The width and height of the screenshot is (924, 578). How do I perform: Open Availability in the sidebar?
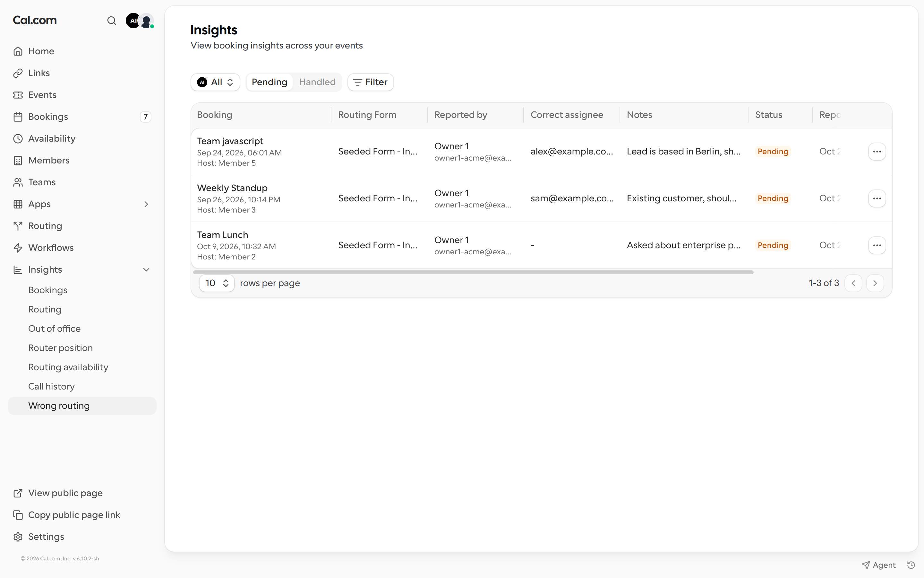coord(82,138)
